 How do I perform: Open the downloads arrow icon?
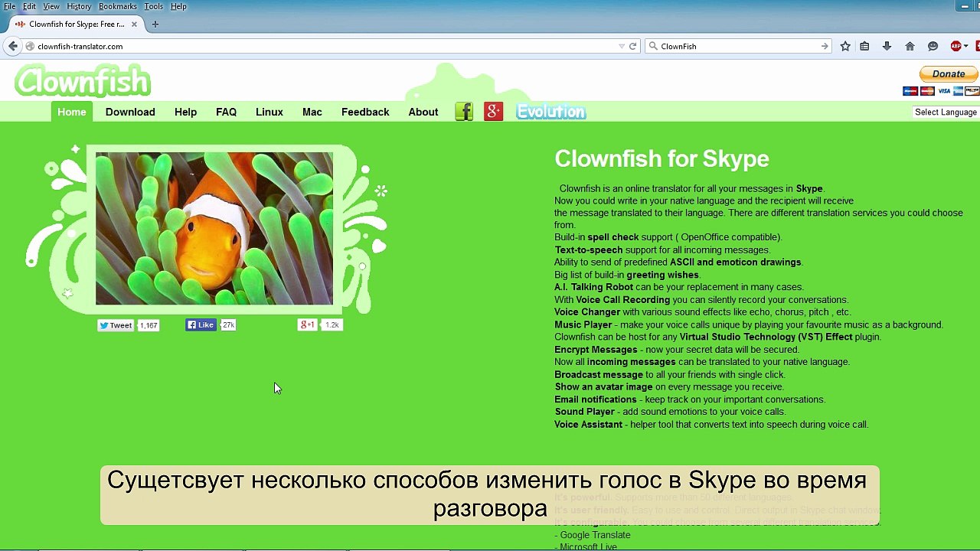(x=887, y=46)
